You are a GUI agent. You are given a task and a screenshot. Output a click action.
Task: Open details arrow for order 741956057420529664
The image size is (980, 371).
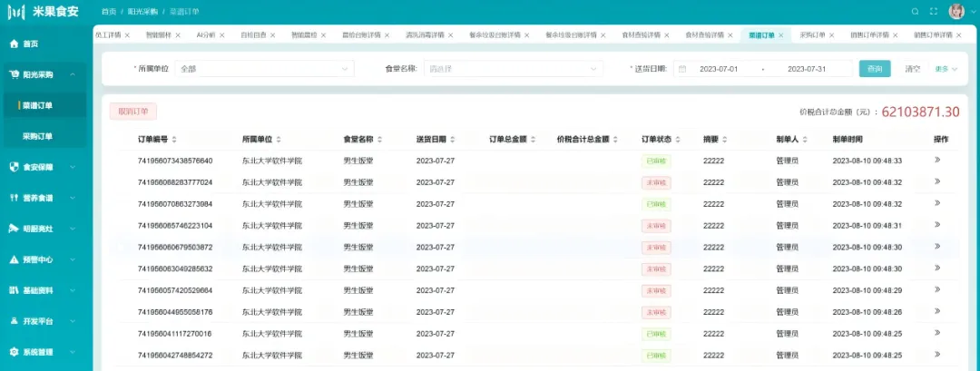(x=937, y=289)
